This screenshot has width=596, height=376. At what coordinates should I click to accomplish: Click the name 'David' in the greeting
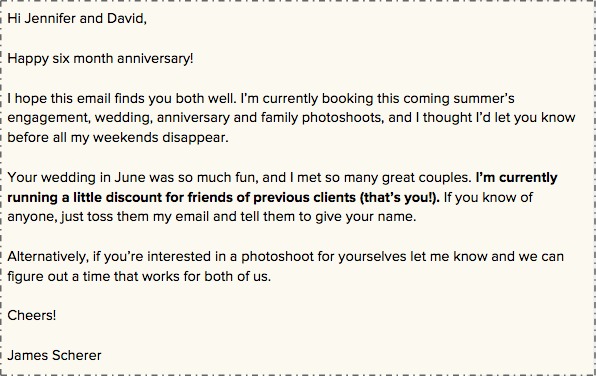(x=125, y=18)
